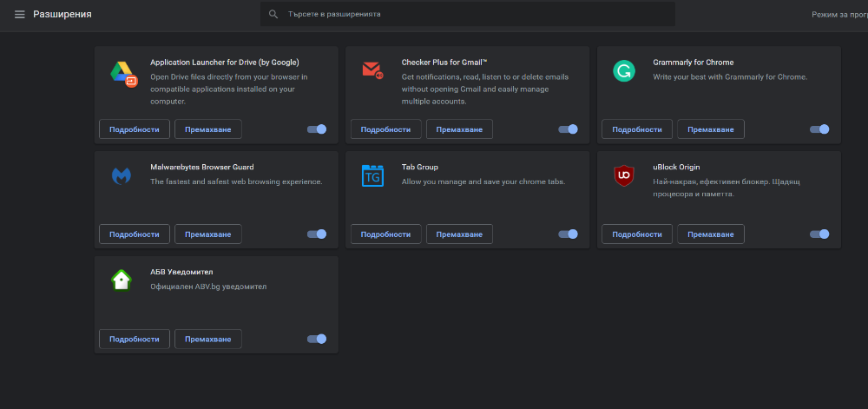Open Подробности for Checker Plus for Gmail
868x409 pixels.
[386, 129]
